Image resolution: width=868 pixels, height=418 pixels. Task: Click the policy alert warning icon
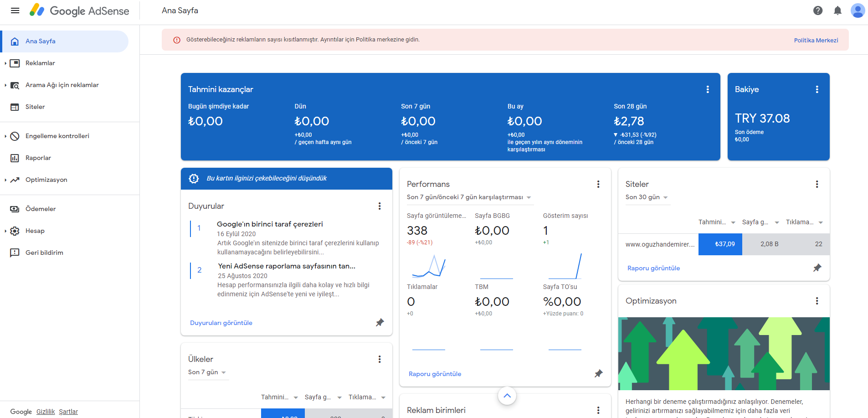(177, 40)
